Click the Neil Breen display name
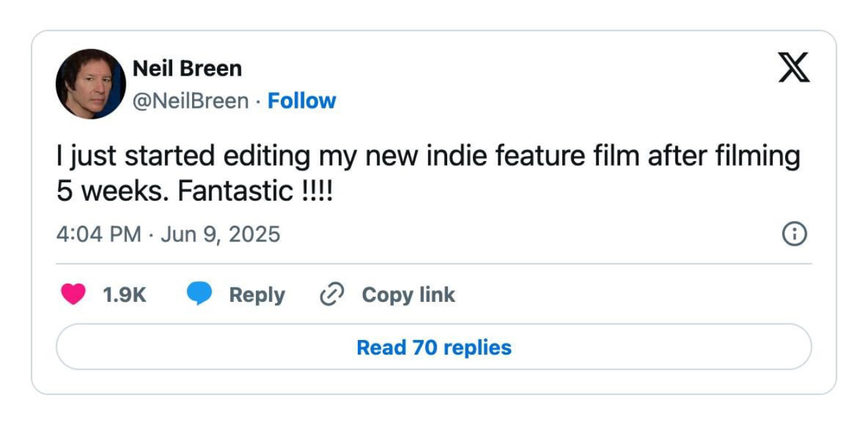 tap(187, 68)
